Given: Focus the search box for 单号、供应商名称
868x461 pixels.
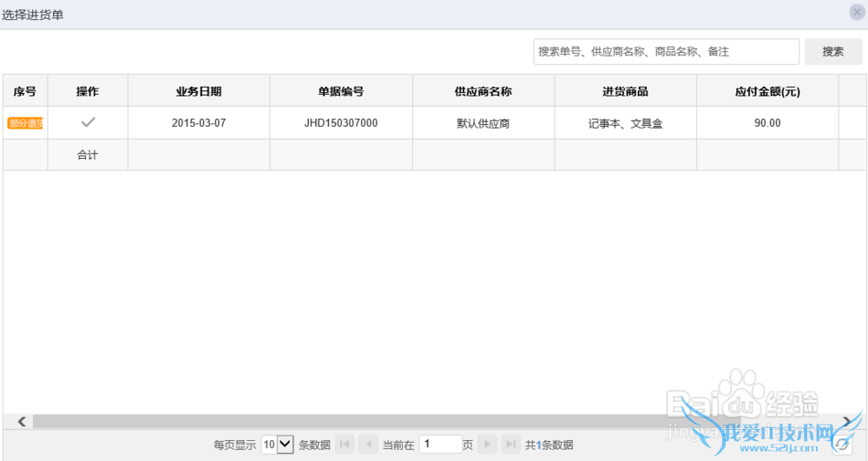Looking at the screenshot, I should tap(666, 51).
